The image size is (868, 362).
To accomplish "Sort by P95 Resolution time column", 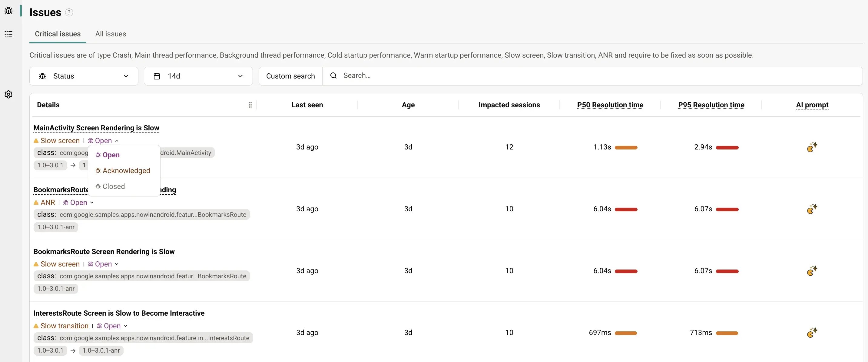I will (711, 105).
